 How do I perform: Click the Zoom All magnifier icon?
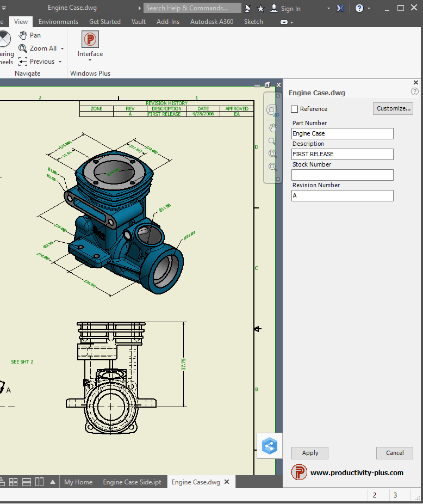(x=23, y=48)
